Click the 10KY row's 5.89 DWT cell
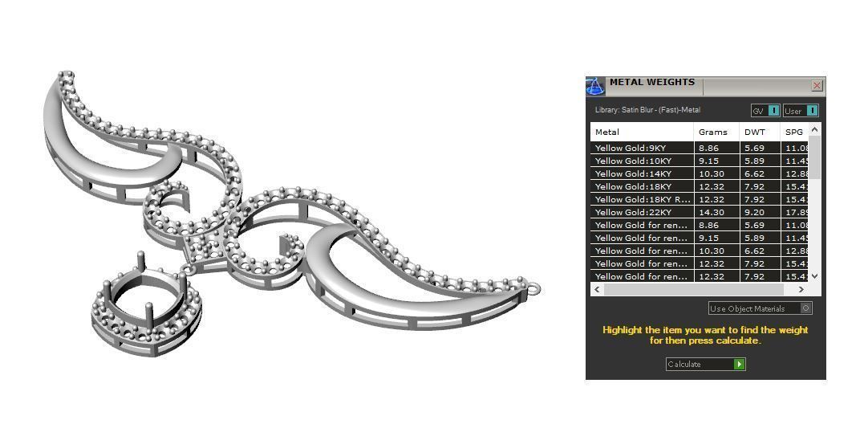The height and width of the screenshot is (424, 868). (x=760, y=161)
